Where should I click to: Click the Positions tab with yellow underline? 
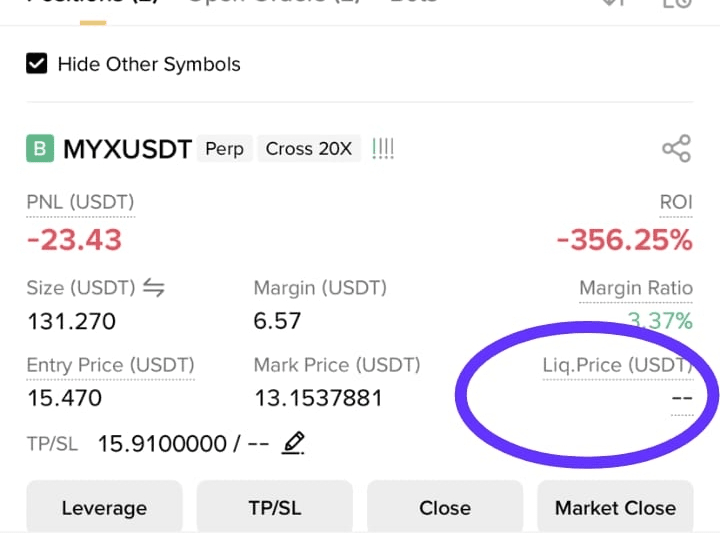click(x=93, y=5)
